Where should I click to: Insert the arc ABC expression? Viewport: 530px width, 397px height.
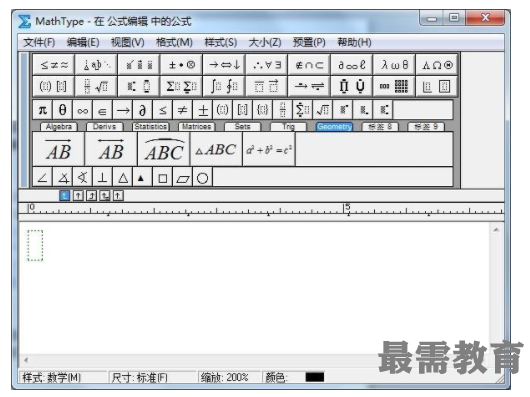tap(164, 149)
